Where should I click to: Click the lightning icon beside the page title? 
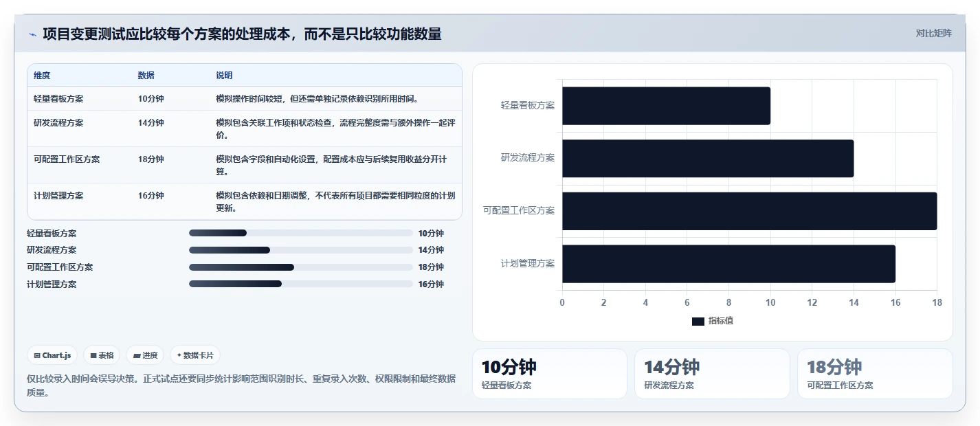pyautogui.click(x=32, y=34)
